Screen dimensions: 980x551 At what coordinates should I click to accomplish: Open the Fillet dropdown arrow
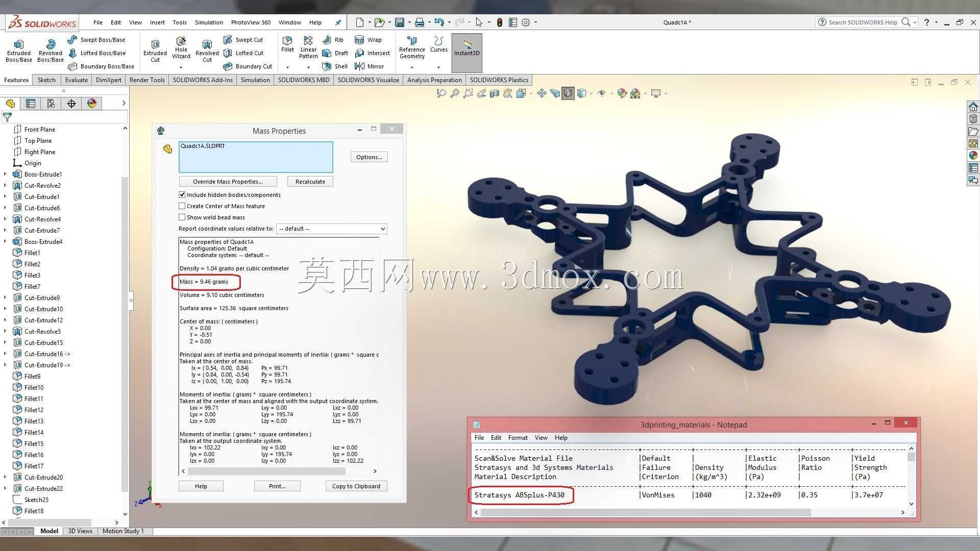(x=287, y=67)
